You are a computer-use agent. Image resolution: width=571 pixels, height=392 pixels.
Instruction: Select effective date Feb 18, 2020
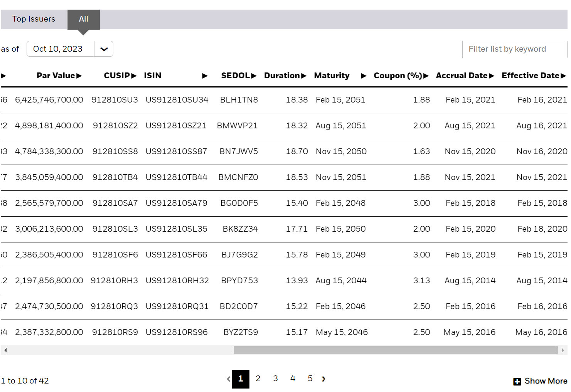[x=542, y=229]
